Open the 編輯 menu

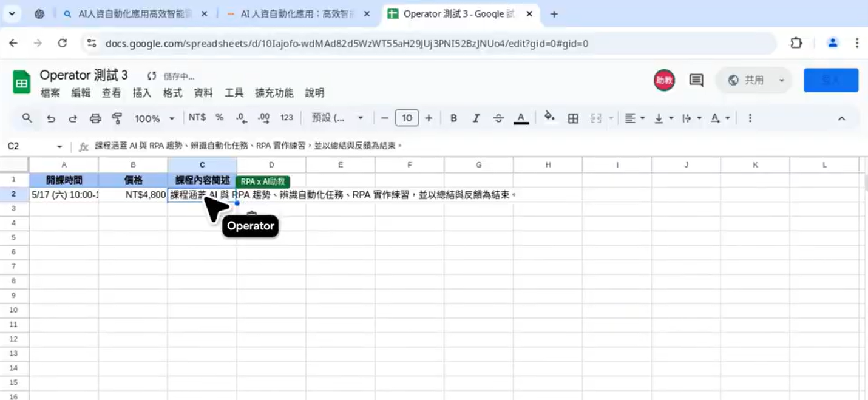pyautogui.click(x=81, y=93)
